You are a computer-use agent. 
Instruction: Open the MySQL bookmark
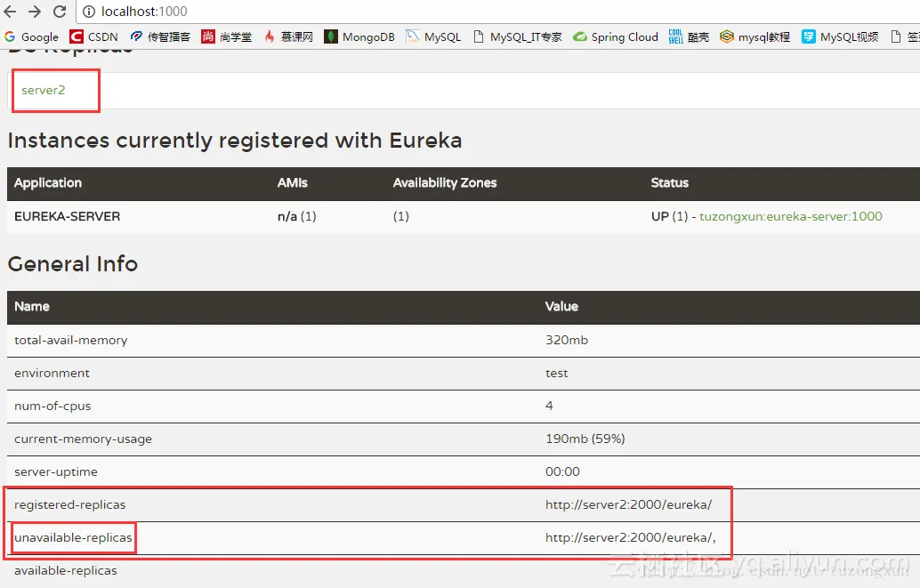tap(434, 37)
